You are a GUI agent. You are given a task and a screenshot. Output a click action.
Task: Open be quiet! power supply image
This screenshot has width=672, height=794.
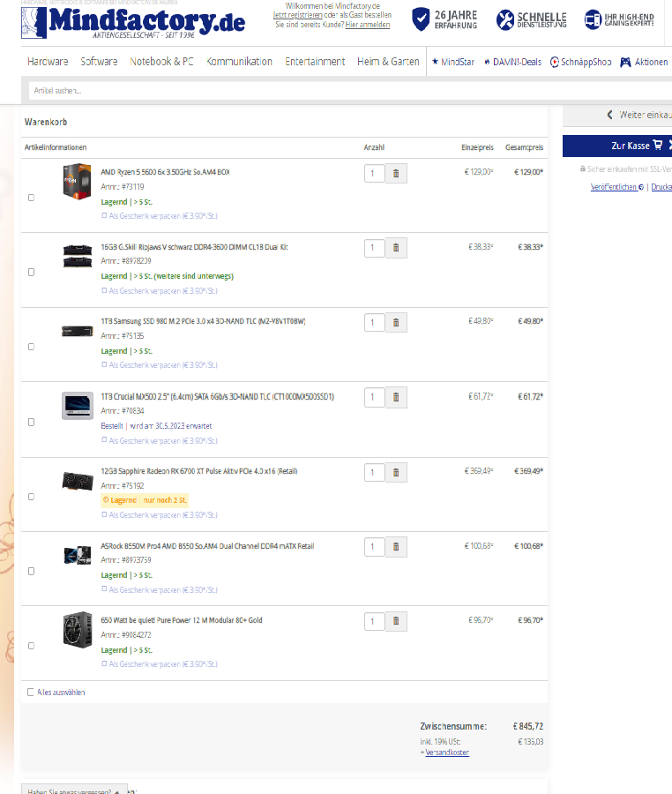click(78, 629)
